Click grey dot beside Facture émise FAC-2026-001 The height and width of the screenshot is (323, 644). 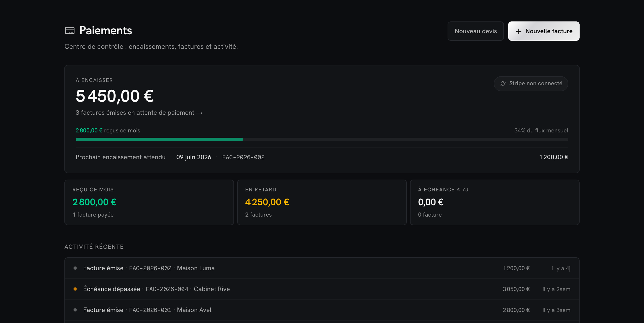(x=75, y=310)
